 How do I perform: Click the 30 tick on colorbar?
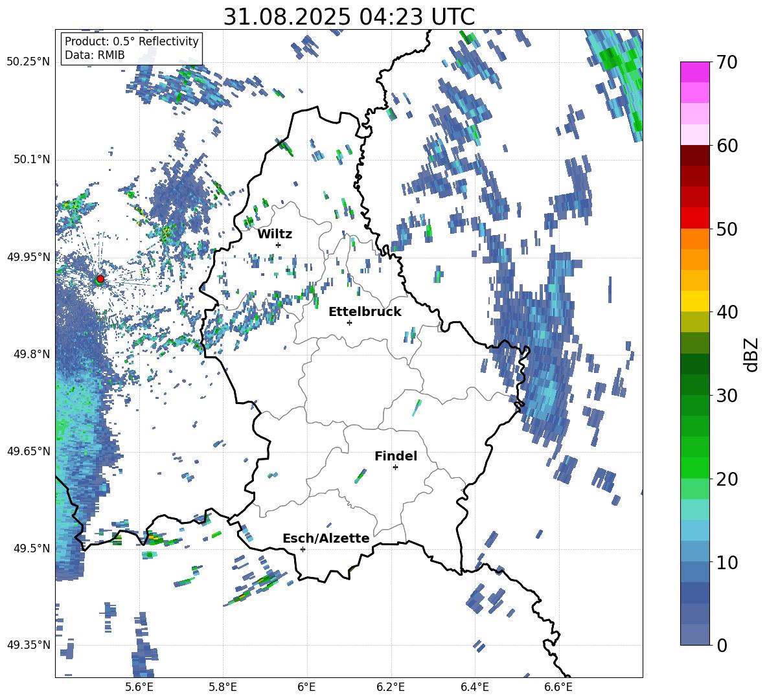click(727, 396)
